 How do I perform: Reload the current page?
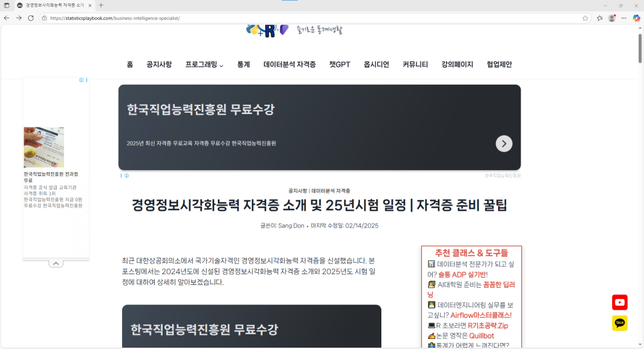point(31,18)
